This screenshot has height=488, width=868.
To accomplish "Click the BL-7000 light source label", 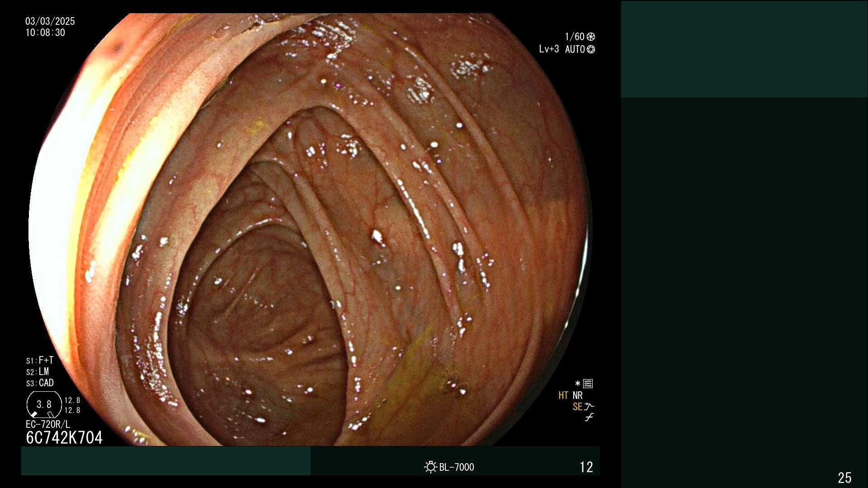I will [457, 467].
